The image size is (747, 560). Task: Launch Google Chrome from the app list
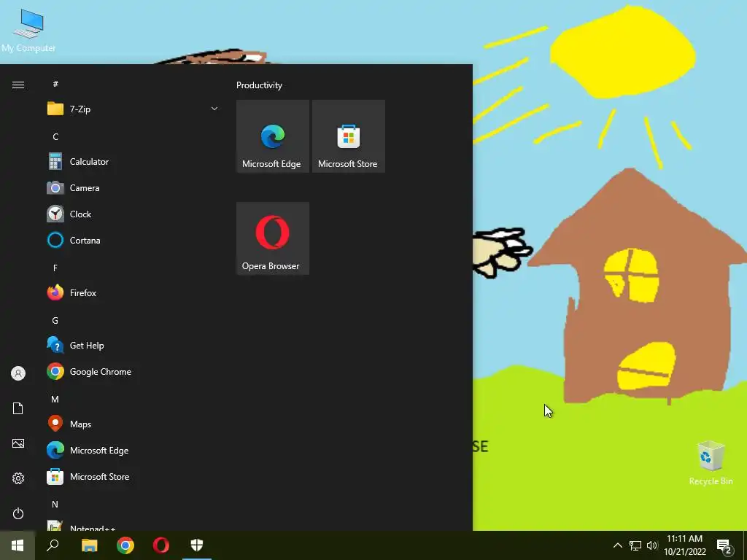[132, 371]
